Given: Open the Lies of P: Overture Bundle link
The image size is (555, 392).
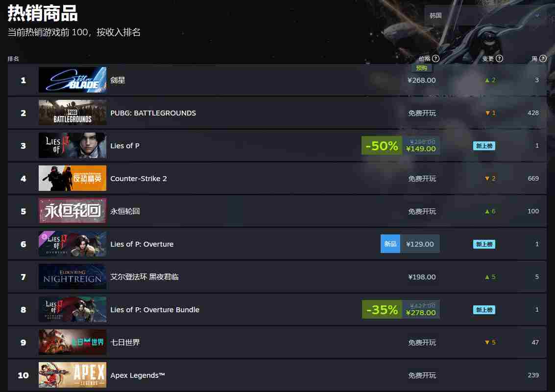Looking at the screenshot, I should pyautogui.click(x=155, y=310).
